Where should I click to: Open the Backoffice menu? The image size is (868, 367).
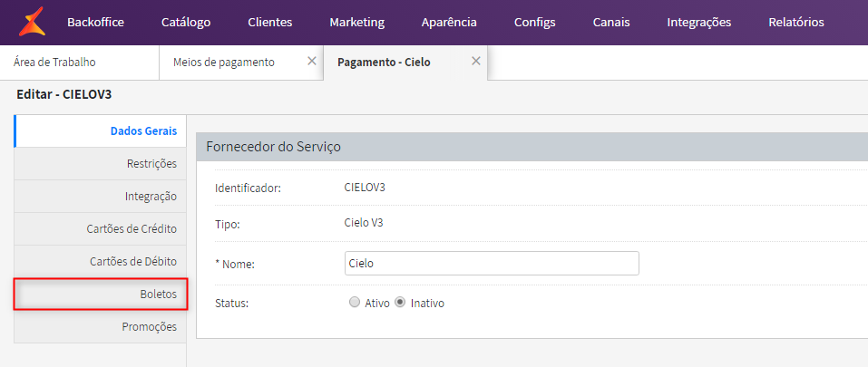pyautogui.click(x=95, y=23)
